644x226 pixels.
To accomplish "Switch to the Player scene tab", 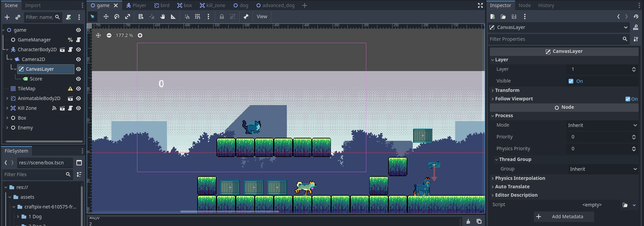I will 136,5.
